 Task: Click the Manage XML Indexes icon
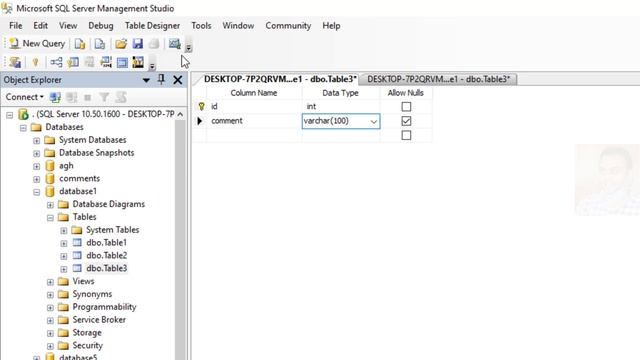pos(106,62)
